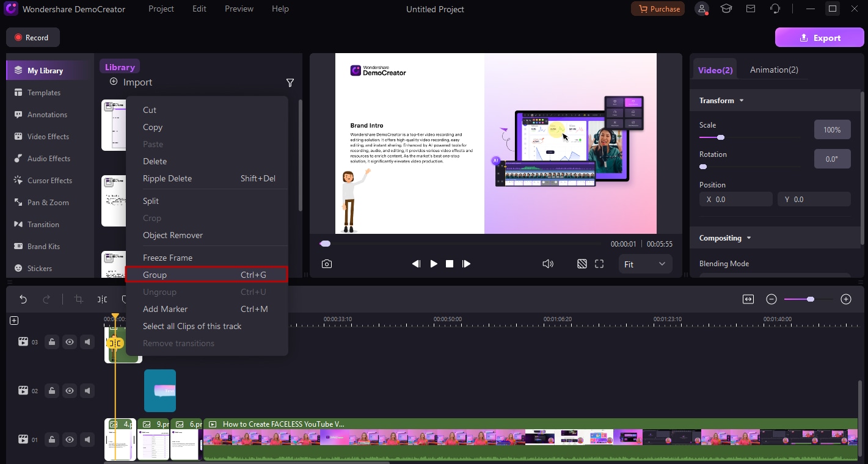Click Import in the Library
This screenshot has width=868, height=464.
click(x=131, y=82)
